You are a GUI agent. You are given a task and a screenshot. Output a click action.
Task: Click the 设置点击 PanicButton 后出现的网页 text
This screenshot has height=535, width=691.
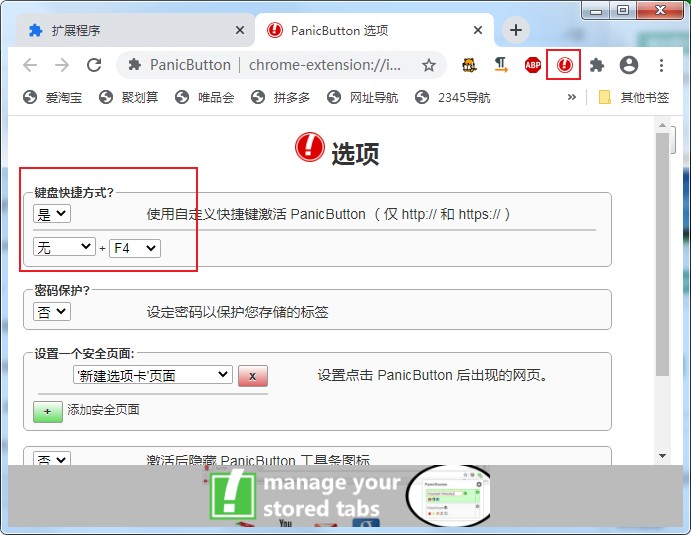[x=433, y=375]
